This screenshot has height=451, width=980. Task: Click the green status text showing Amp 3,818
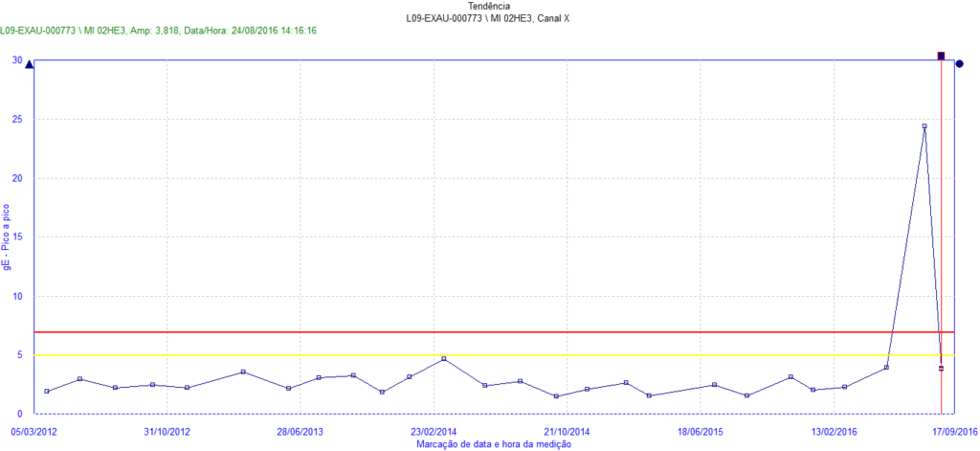[159, 31]
